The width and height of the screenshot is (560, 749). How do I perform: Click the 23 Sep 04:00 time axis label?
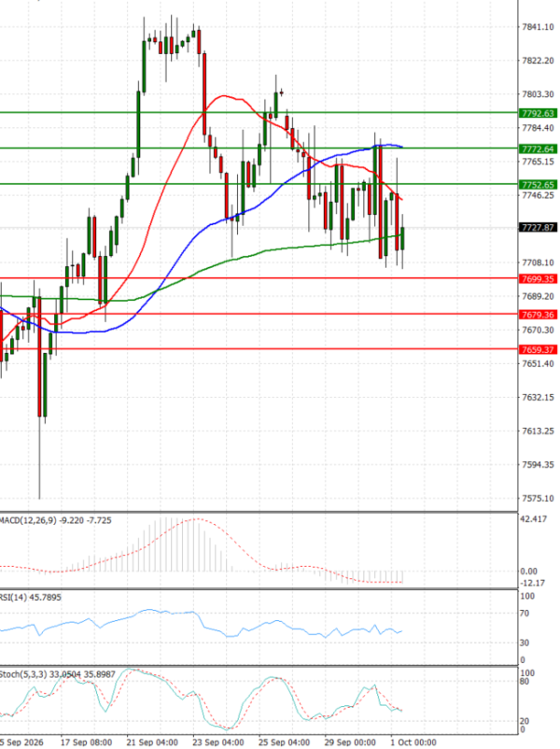pos(218,742)
